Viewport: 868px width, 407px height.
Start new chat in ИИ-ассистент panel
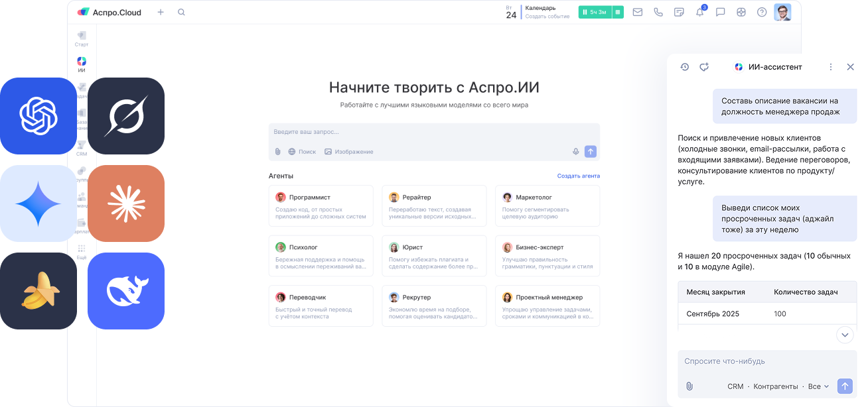[705, 67]
